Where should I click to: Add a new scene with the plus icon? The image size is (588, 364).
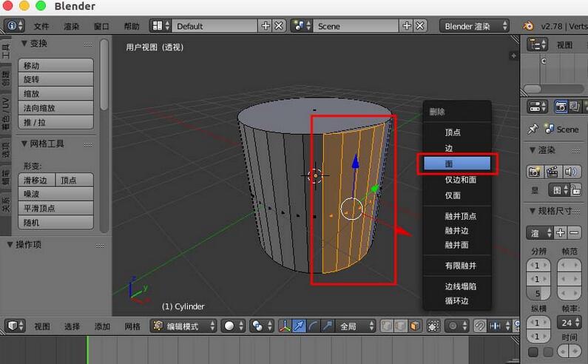(x=407, y=26)
